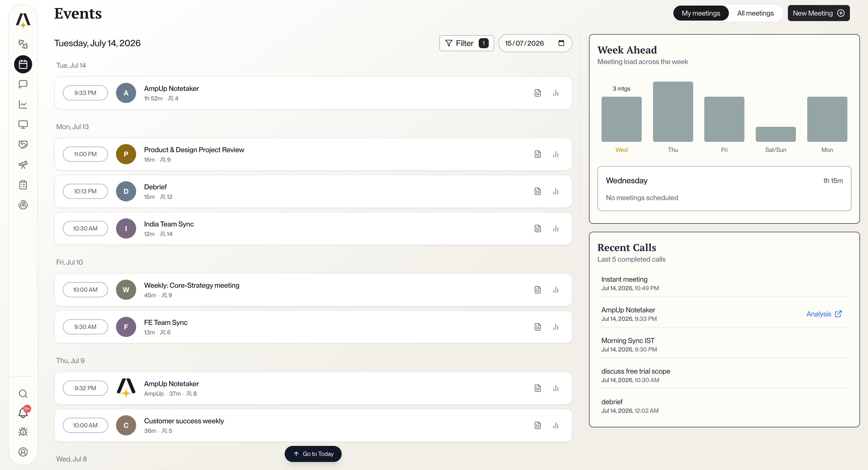Open analytics icon for Customer success weekly

556,425
